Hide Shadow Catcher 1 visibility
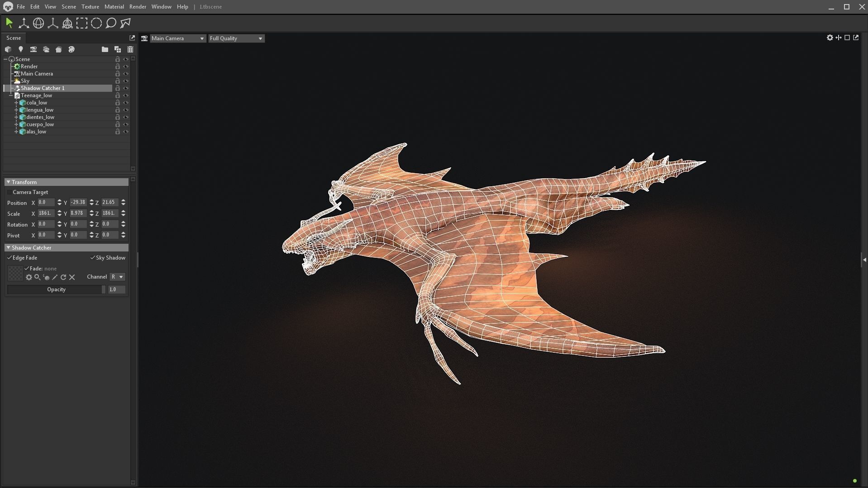The width and height of the screenshot is (868, 488). tap(126, 88)
